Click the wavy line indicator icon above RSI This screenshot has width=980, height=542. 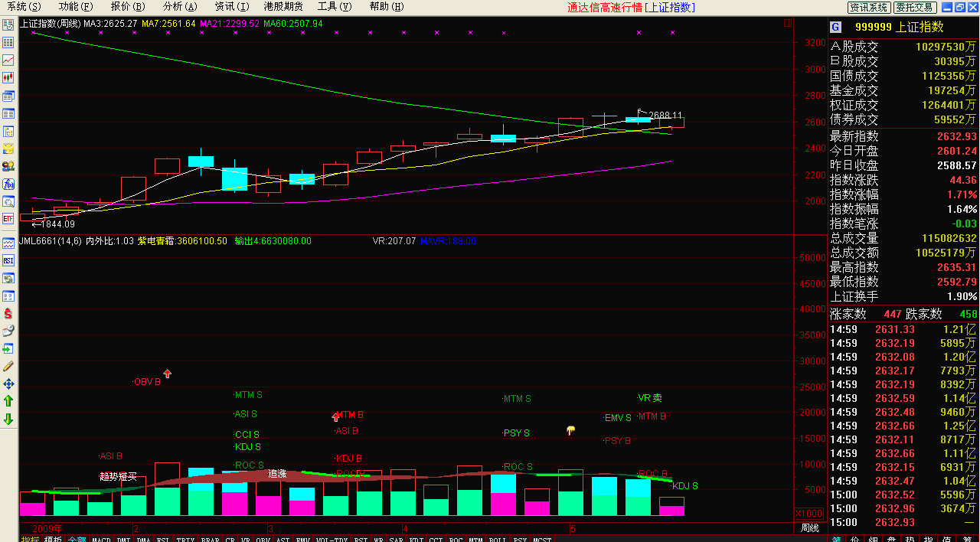pyautogui.click(x=8, y=243)
